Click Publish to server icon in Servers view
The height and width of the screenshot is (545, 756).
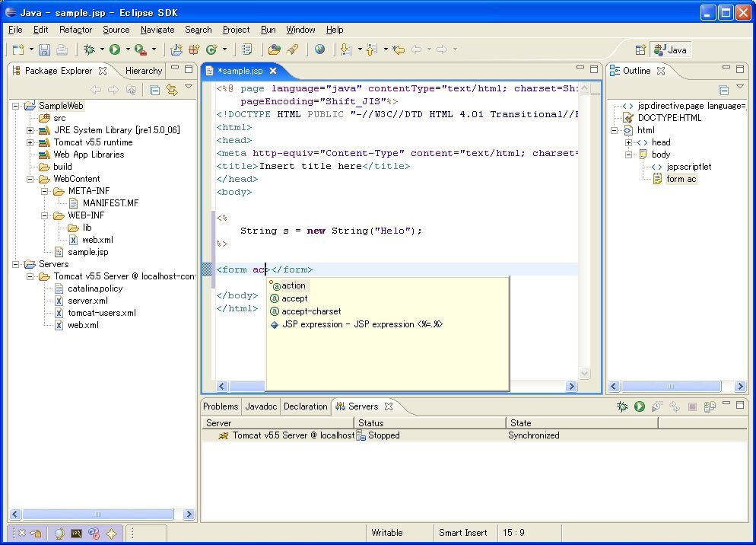coord(710,406)
